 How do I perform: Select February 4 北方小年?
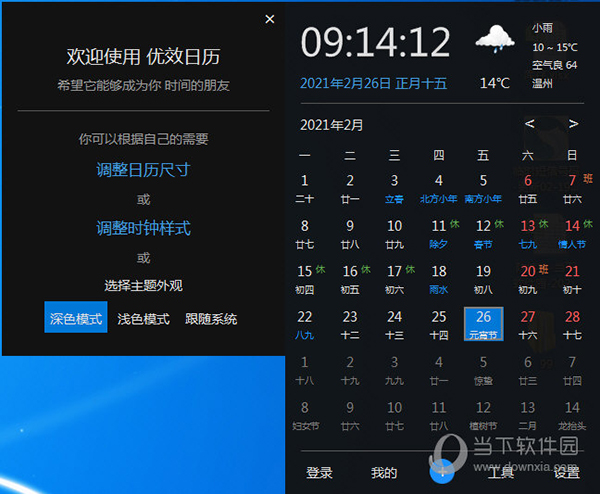click(x=439, y=189)
